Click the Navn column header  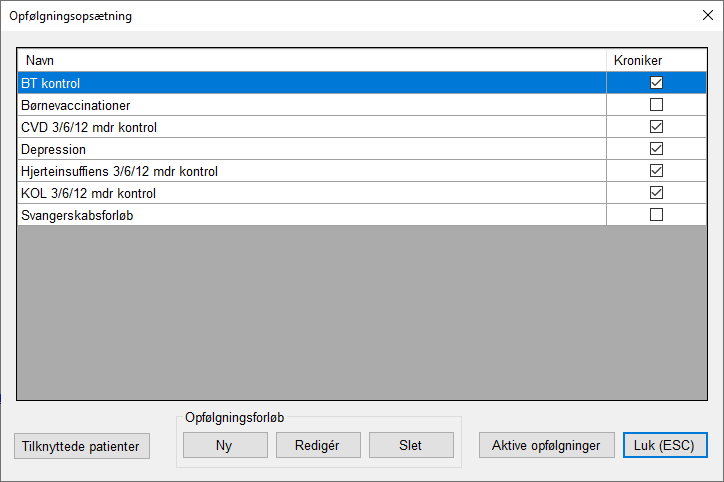(x=312, y=60)
